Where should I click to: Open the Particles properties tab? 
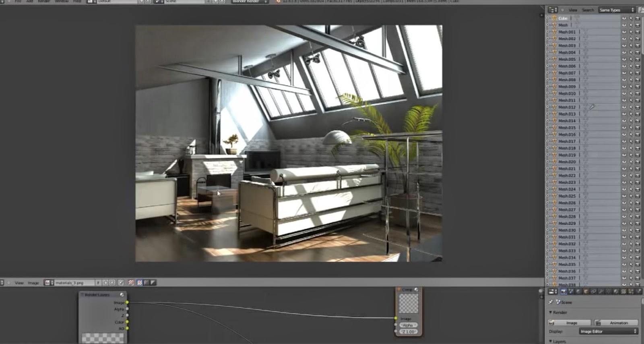(631, 291)
